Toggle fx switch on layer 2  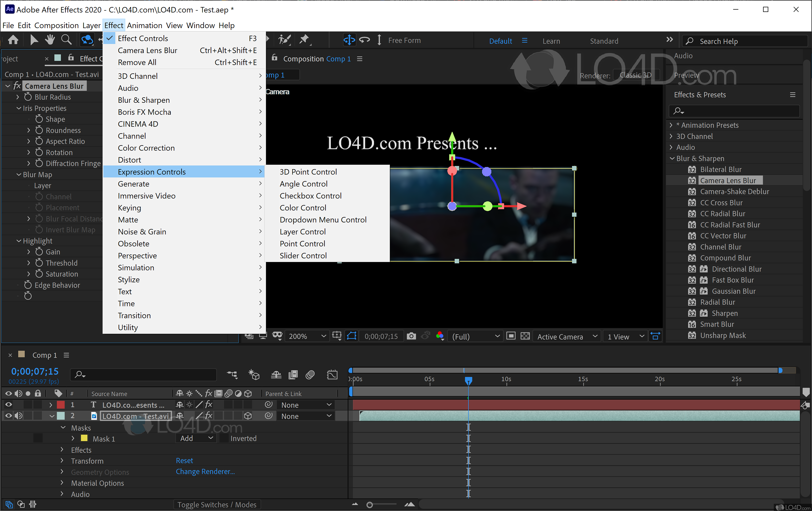[209, 416]
